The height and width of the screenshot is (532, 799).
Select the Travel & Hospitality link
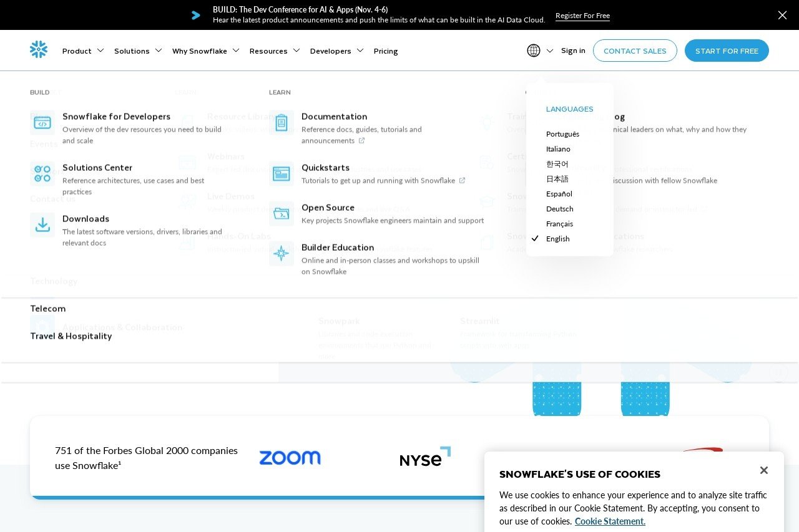(x=71, y=336)
